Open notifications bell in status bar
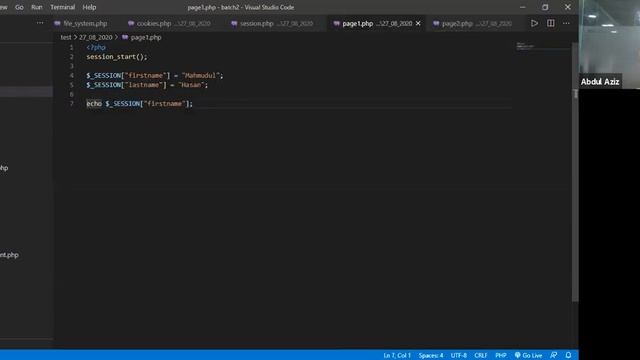Image resolution: width=640 pixels, height=360 pixels. click(x=568, y=356)
